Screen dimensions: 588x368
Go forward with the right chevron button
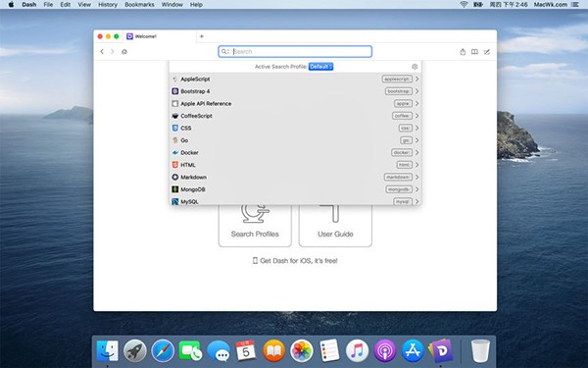coord(112,51)
